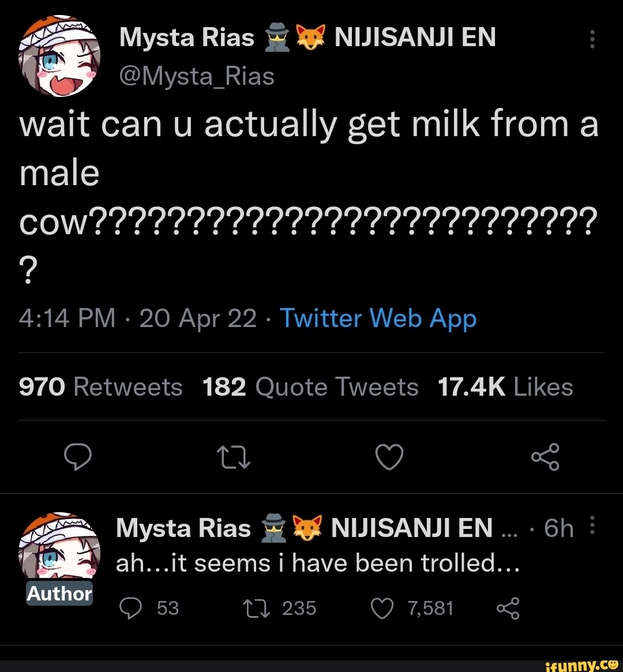Toggle the retweet state of the main tweet

pos(233,457)
